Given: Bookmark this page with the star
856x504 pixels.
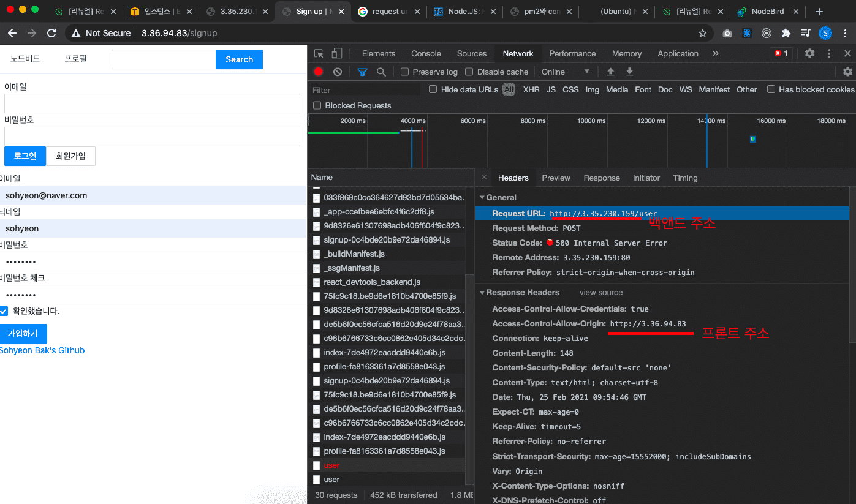Looking at the screenshot, I should point(702,33).
